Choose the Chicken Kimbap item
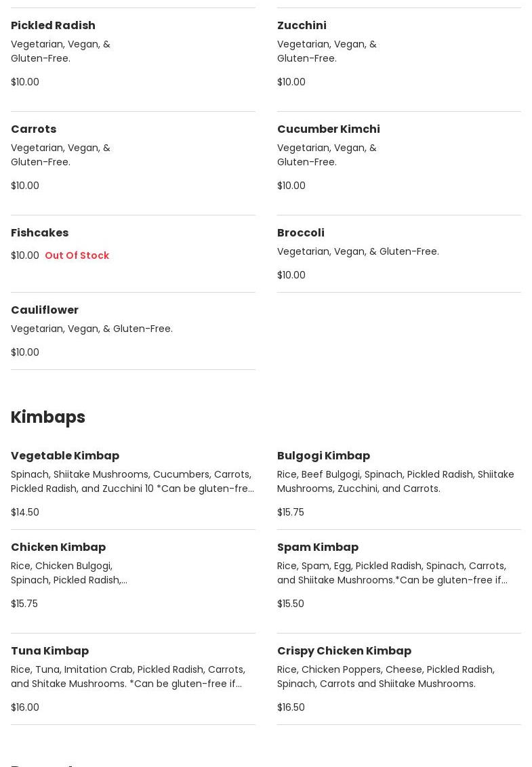Viewport: 532px width, 767px height. (x=58, y=547)
